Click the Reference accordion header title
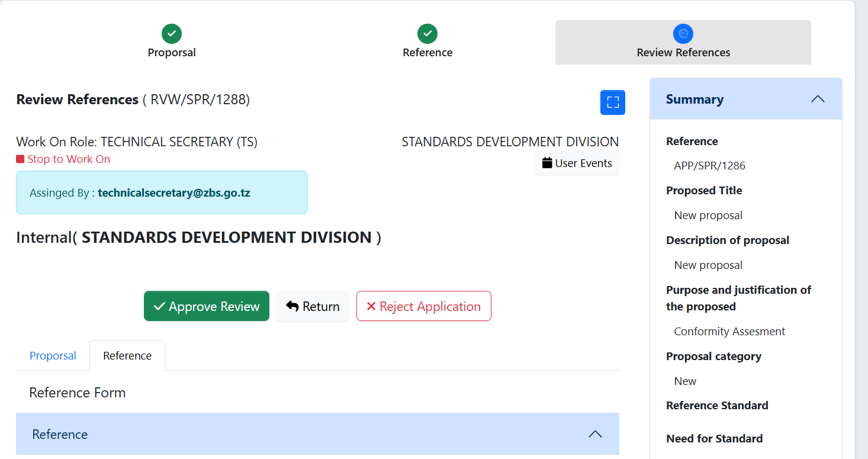This screenshot has height=459, width=868. pyautogui.click(x=60, y=434)
